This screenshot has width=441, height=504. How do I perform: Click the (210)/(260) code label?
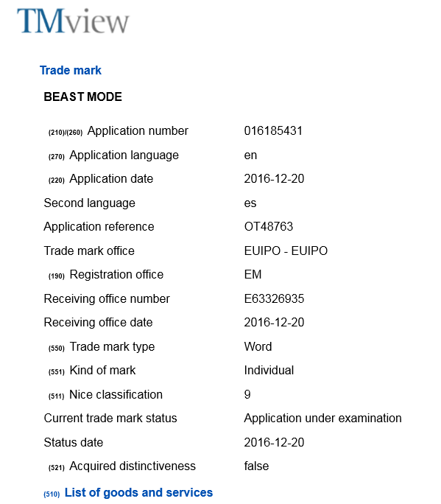tap(66, 133)
